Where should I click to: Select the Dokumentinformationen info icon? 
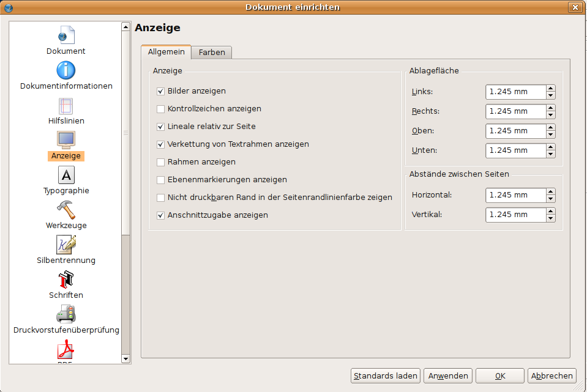pyautogui.click(x=66, y=70)
